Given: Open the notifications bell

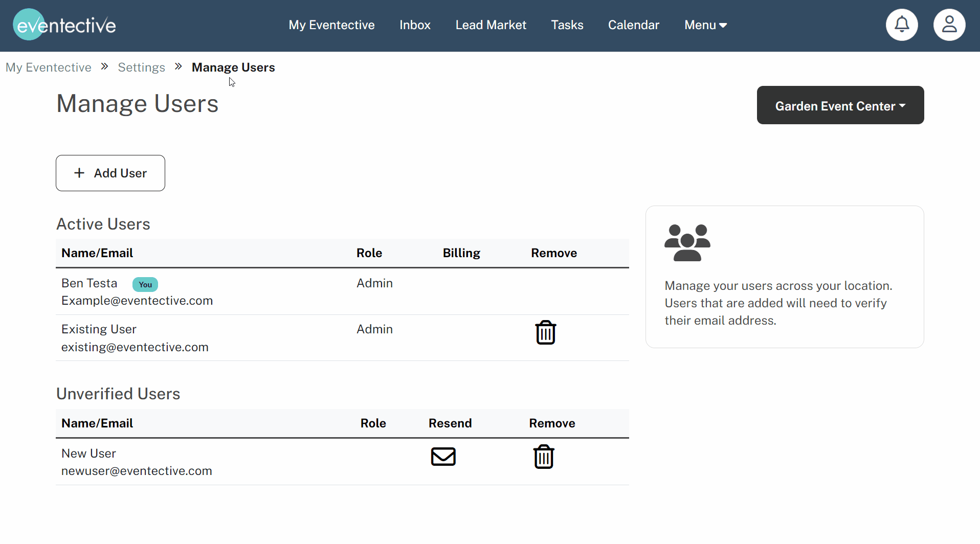Looking at the screenshot, I should coord(902,25).
